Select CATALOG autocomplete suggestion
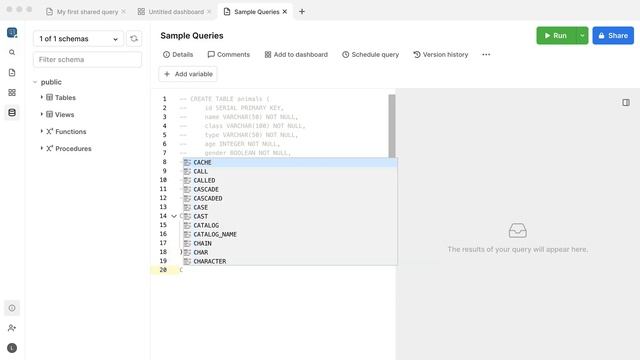 tap(290, 225)
